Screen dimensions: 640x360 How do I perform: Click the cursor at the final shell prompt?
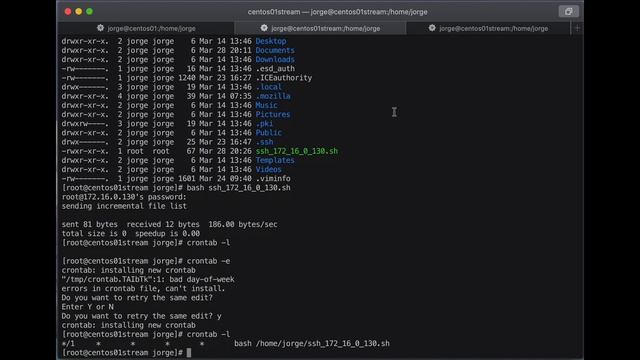[x=189, y=353]
